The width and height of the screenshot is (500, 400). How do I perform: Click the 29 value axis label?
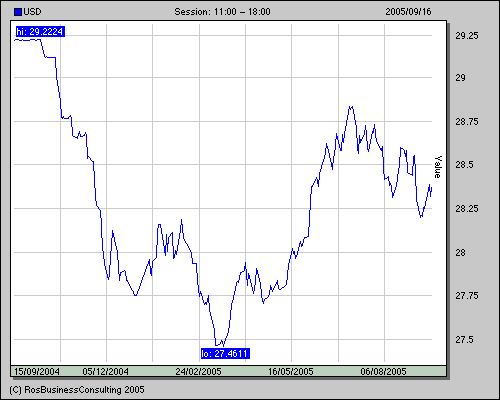point(460,78)
